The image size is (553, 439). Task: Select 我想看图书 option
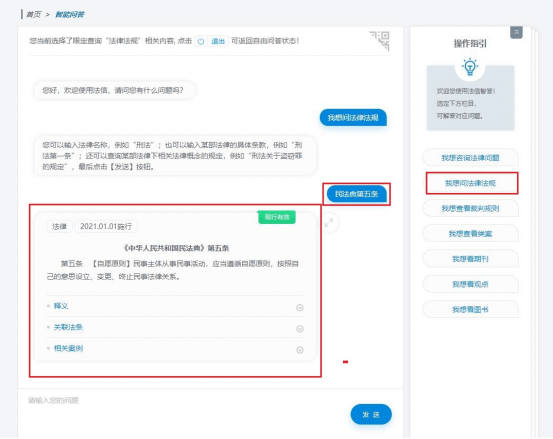[470, 309]
